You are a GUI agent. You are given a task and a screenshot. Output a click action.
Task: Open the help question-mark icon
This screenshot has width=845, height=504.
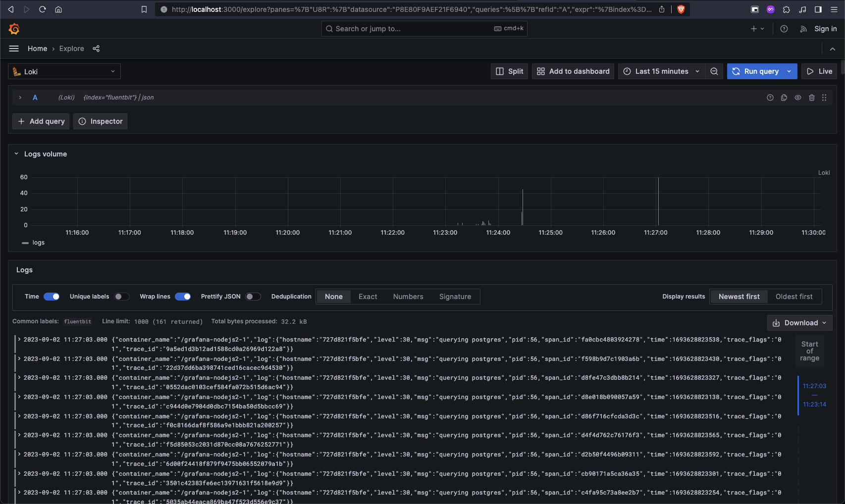click(784, 29)
